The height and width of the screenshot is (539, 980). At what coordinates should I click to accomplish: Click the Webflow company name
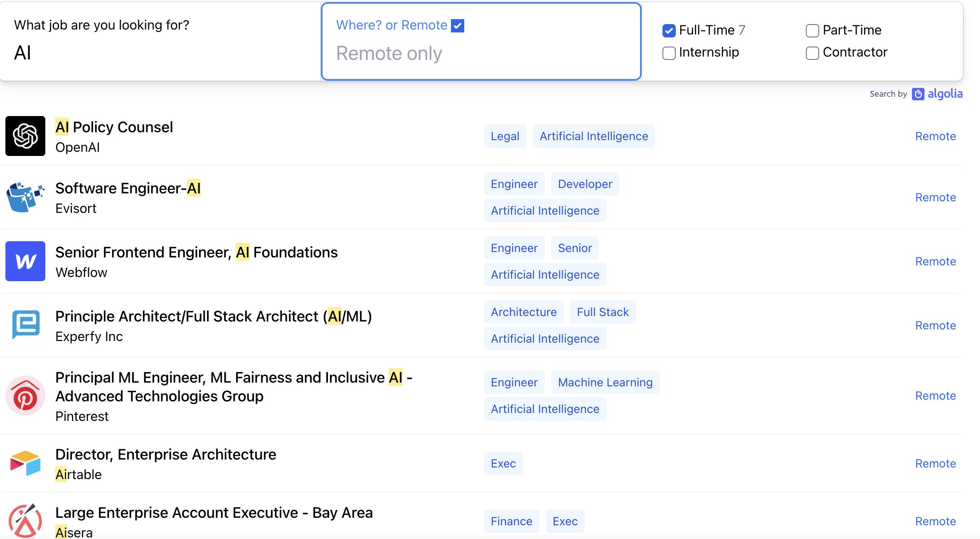(81, 272)
